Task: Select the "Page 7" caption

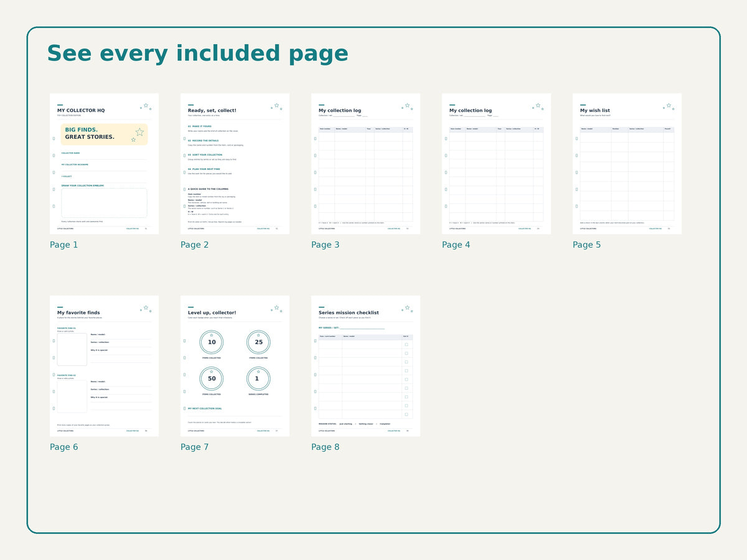Action: (195, 447)
